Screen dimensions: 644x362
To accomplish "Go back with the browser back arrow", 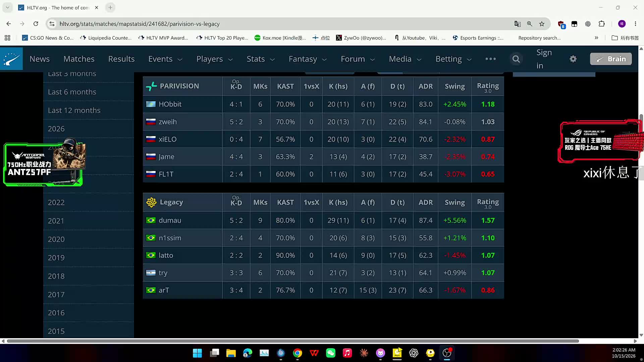I will pos(9,24).
